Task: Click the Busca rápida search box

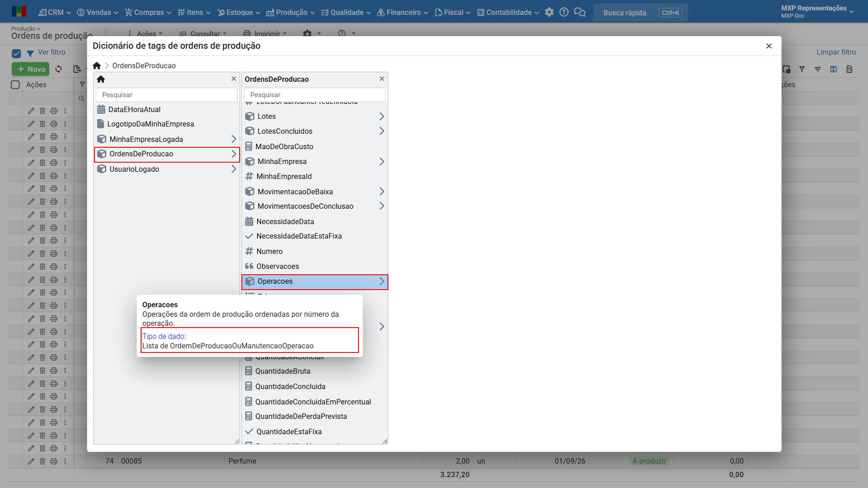Action: (641, 13)
